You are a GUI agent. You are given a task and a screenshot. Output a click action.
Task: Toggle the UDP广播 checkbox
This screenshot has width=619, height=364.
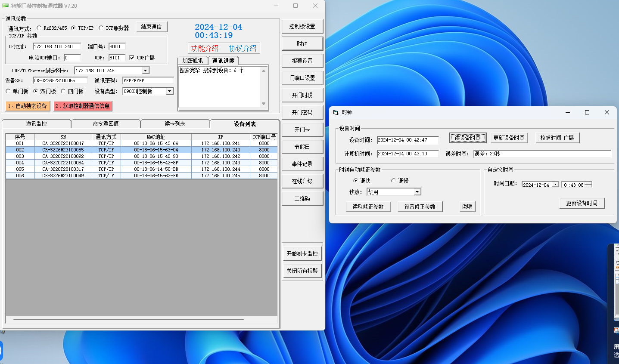(132, 58)
